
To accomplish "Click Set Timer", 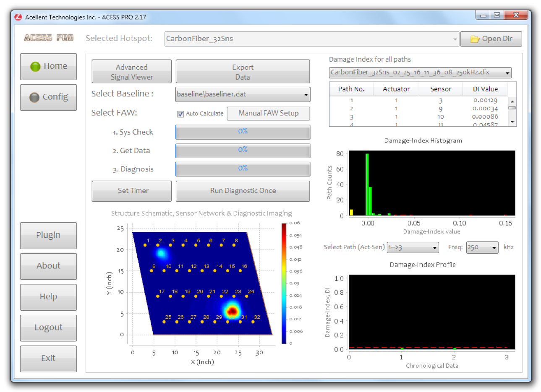I will click(131, 191).
